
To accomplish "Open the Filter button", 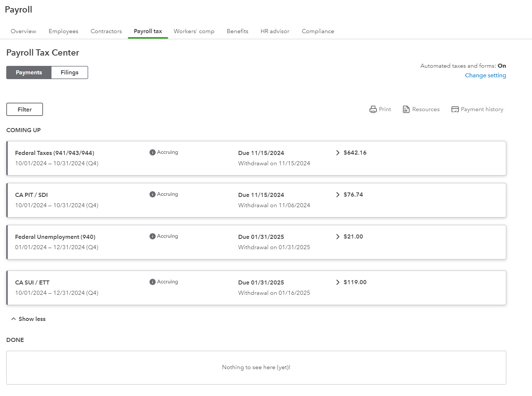I will point(25,109).
